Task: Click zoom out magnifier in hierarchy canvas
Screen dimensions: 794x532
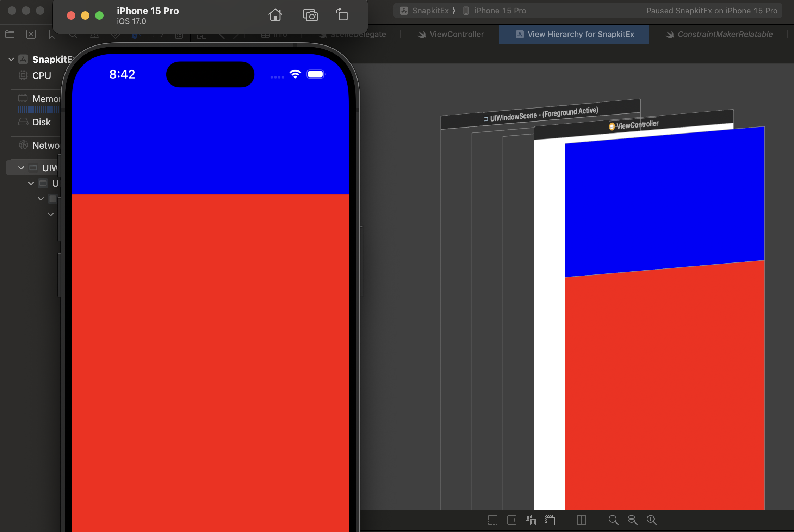Action: point(613,520)
